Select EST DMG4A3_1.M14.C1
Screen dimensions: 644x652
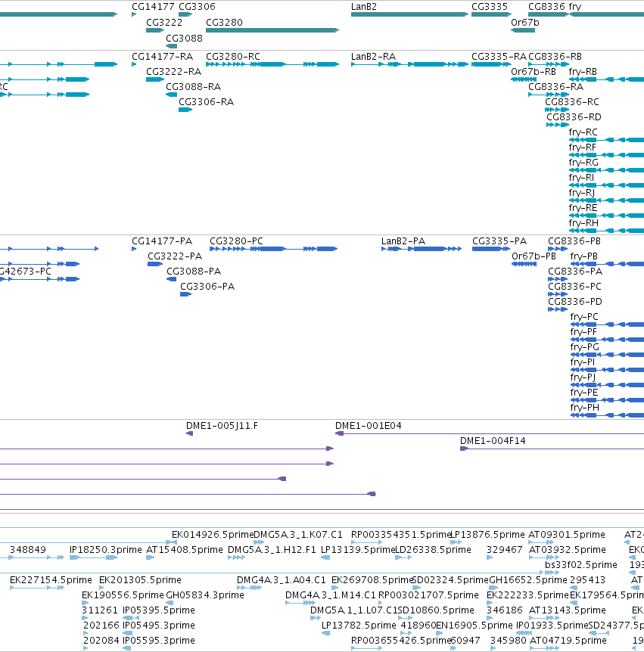coord(300,603)
